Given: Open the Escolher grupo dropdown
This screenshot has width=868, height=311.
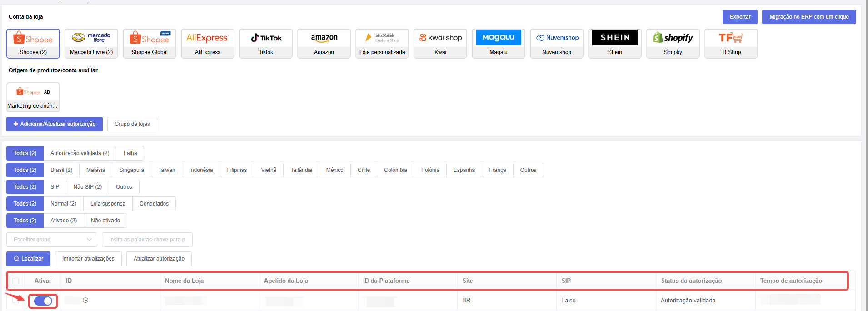Looking at the screenshot, I should pos(52,240).
